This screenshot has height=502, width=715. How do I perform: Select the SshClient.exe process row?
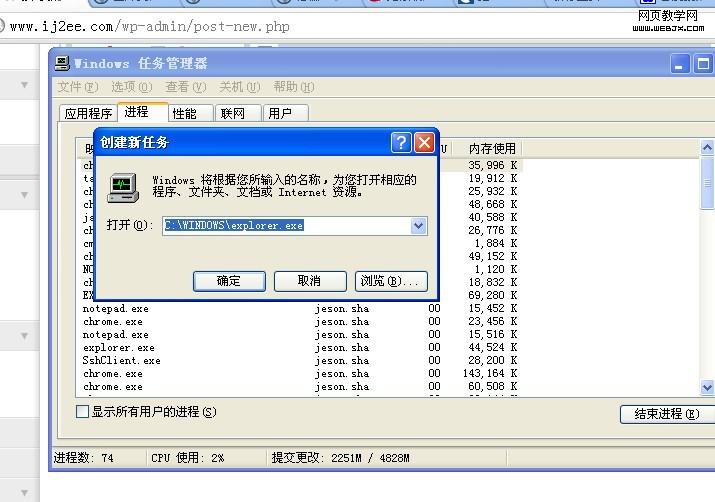point(121,361)
